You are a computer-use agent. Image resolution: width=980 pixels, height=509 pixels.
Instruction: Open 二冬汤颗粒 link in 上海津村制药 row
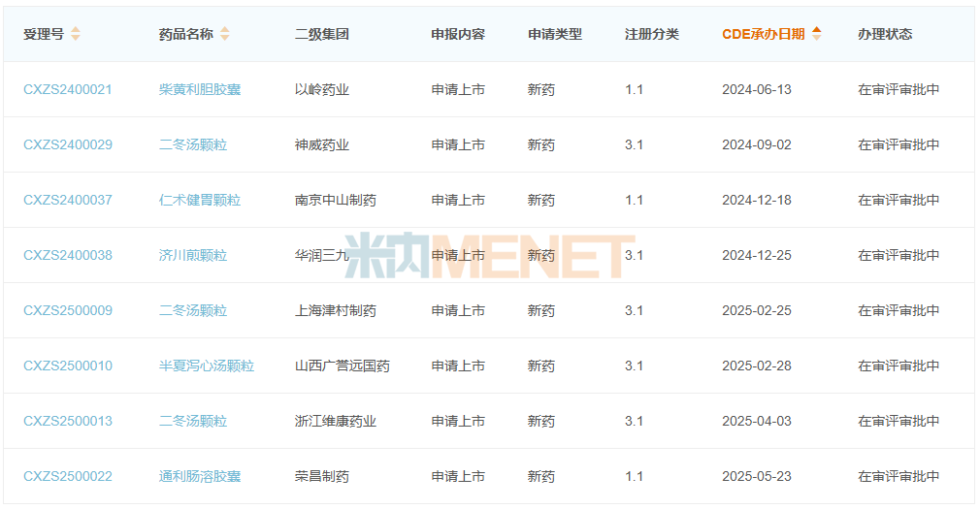(192, 310)
